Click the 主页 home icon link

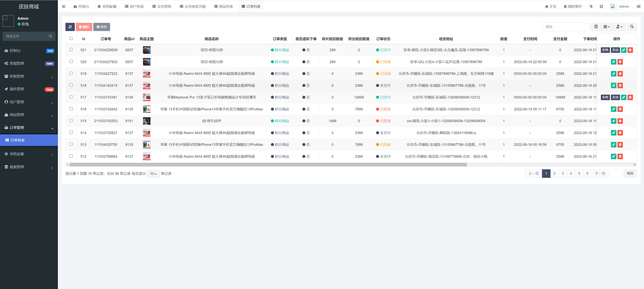click(551, 6)
